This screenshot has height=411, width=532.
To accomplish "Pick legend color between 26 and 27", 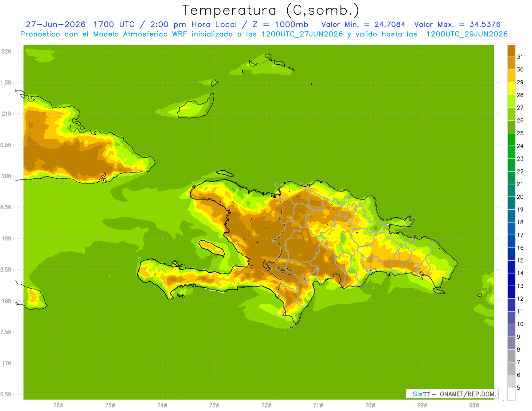I will click(511, 114).
